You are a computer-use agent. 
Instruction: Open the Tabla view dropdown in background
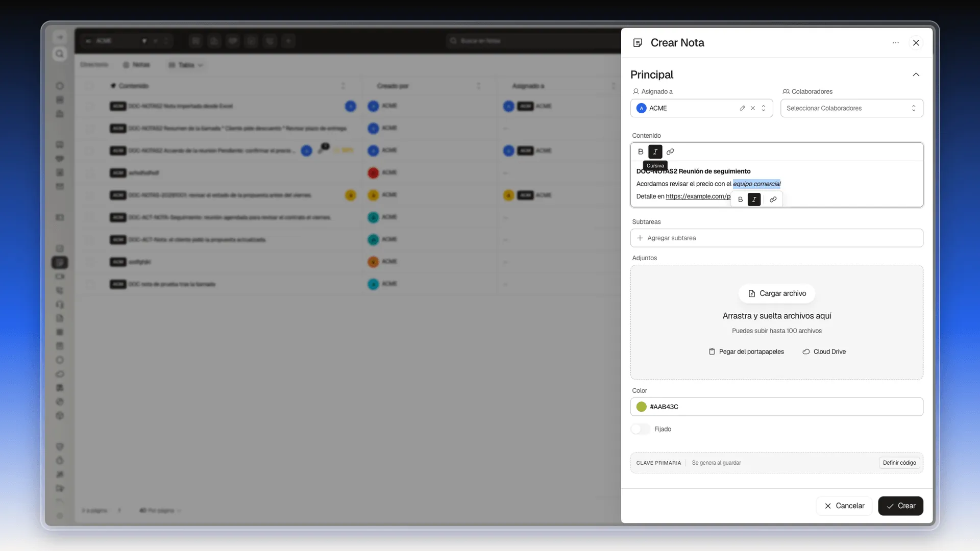point(186,65)
